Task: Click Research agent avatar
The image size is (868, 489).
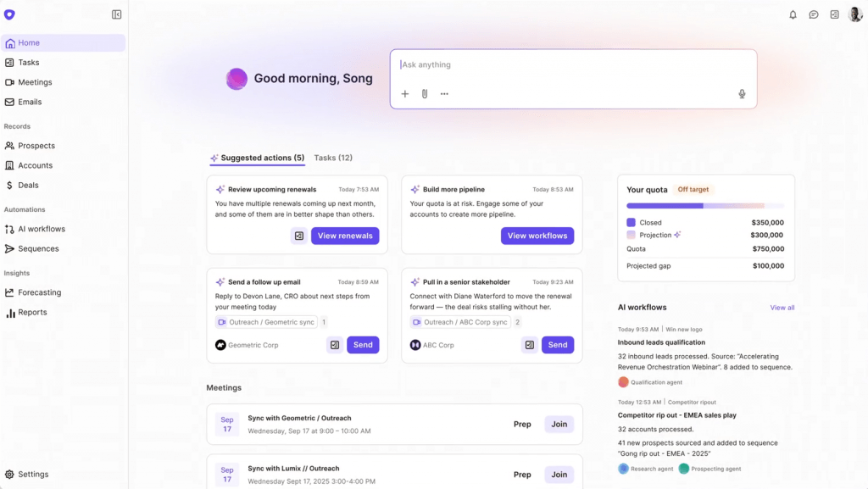Action: click(x=623, y=469)
